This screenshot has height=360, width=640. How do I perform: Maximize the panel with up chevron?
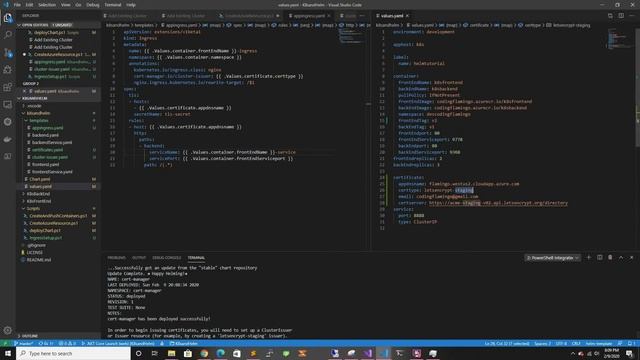pyautogui.click(x=621, y=258)
